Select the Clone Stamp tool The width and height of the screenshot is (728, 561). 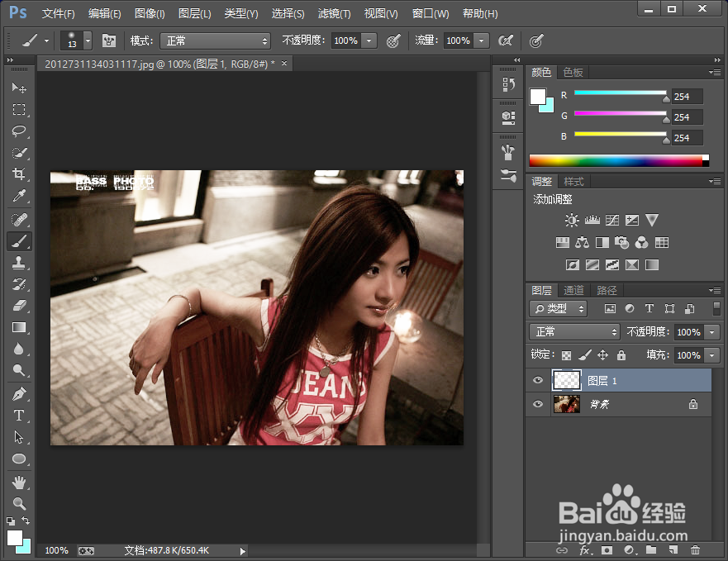[x=19, y=263]
